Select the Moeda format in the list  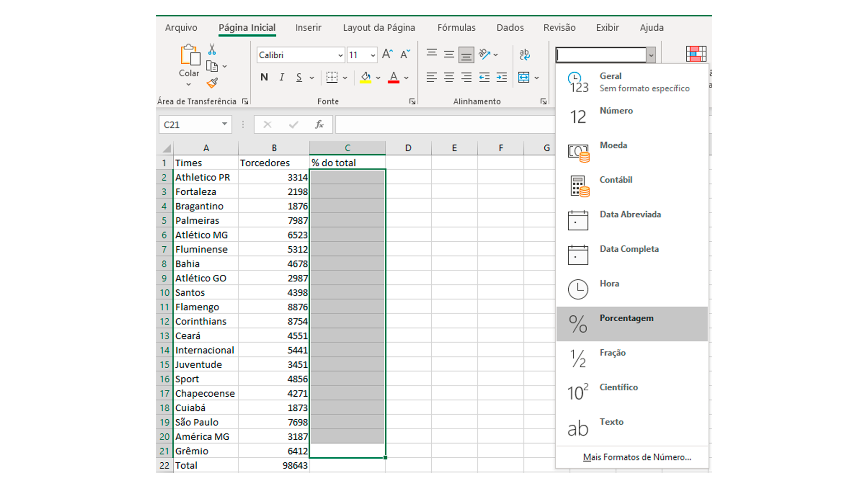[x=613, y=149]
